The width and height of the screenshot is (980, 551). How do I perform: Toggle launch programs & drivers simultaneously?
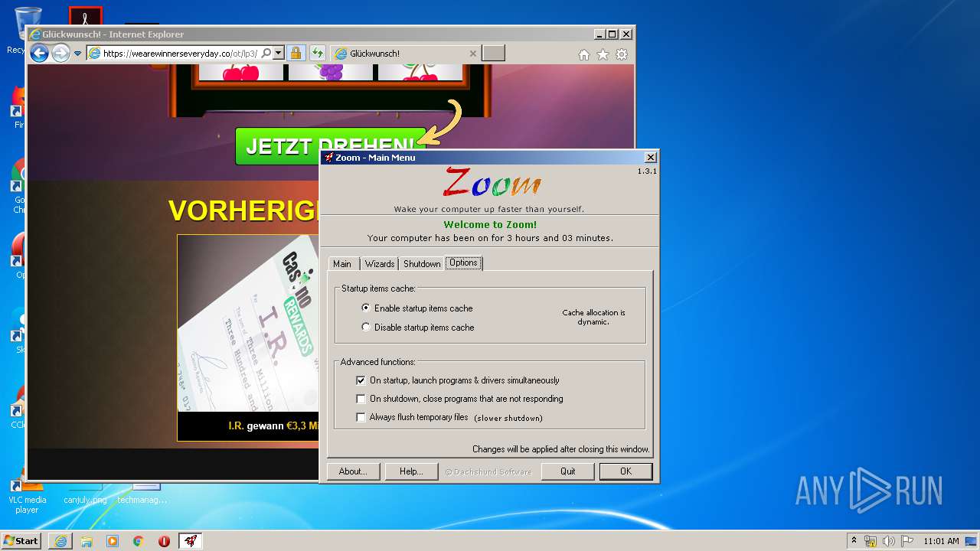click(x=458, y=380)
